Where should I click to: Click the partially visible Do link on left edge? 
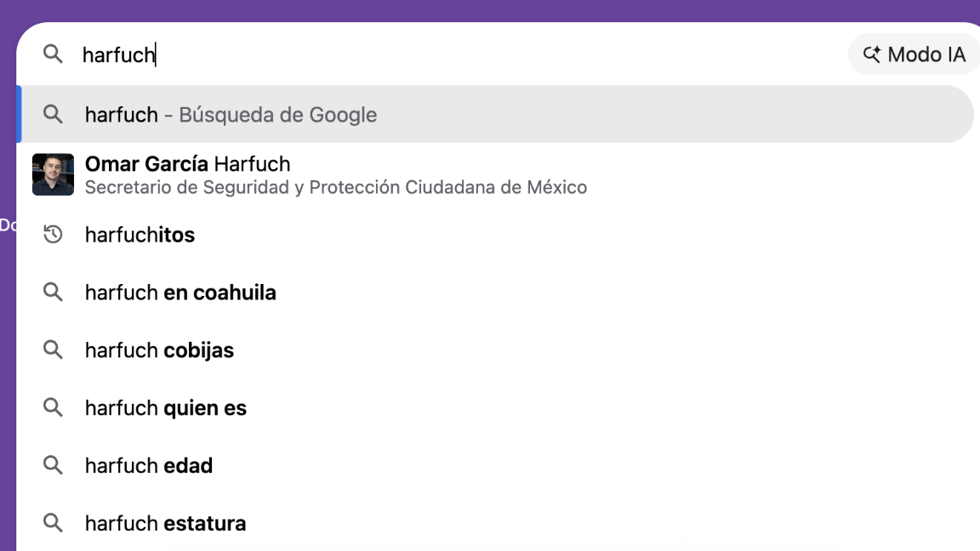point(7,226)
